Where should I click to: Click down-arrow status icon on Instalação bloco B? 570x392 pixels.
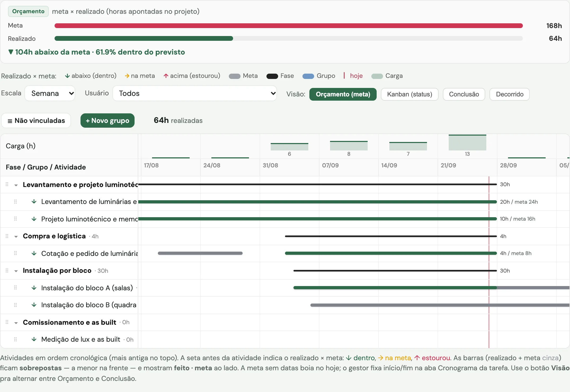tap(34, 305)
